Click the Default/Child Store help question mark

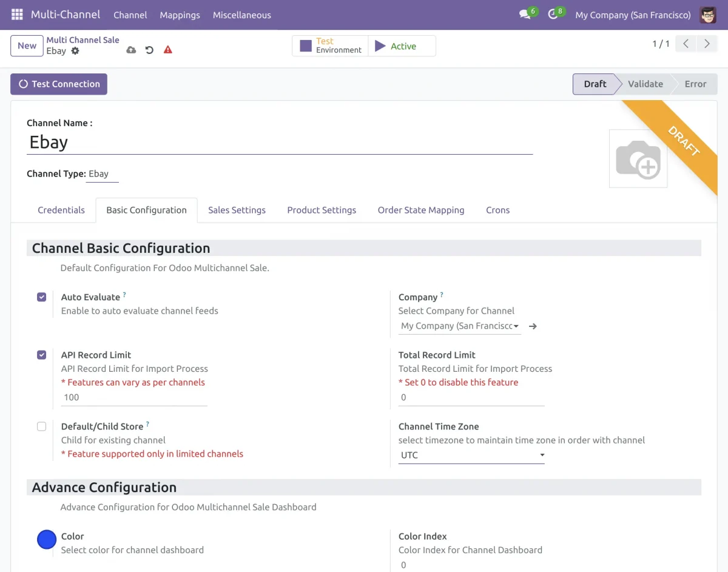[147, 424]
